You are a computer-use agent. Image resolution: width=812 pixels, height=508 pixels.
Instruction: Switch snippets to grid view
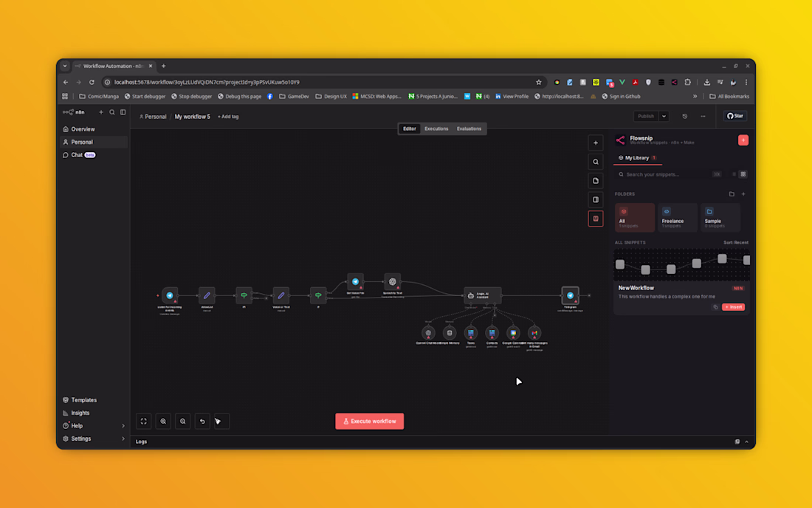743,174
